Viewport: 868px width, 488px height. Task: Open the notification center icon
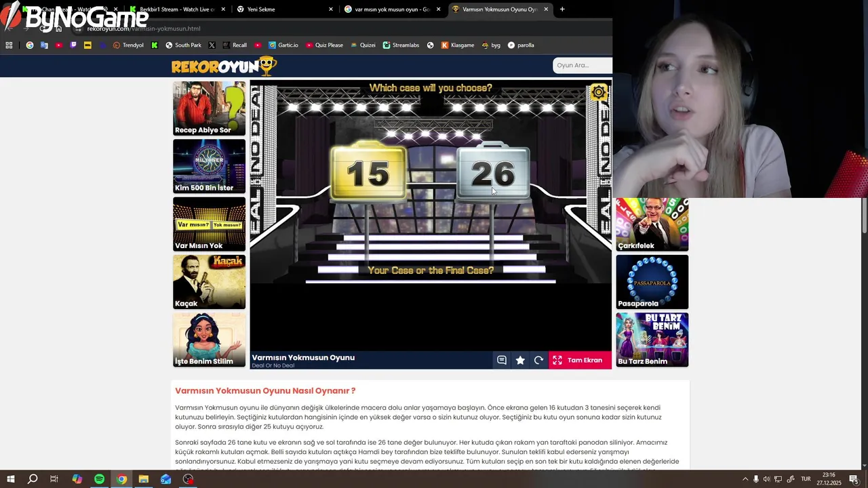(853, 479)
